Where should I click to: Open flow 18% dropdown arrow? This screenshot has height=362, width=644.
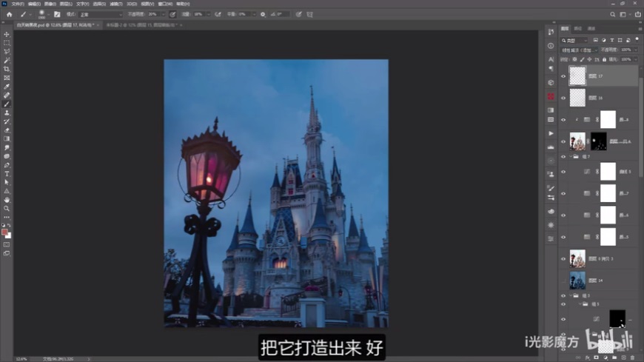[208, 14]
